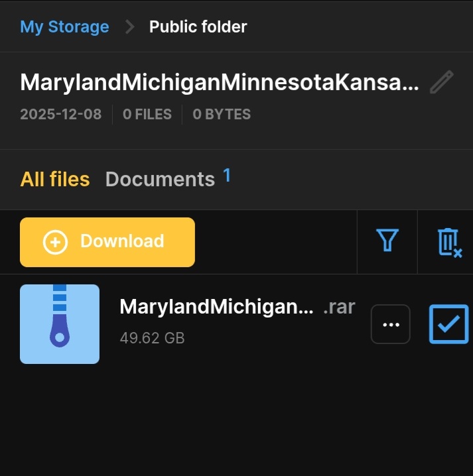473x476 pixels.
Task: Open the MarylandMichigan... file name
Action: coord(216,307)
